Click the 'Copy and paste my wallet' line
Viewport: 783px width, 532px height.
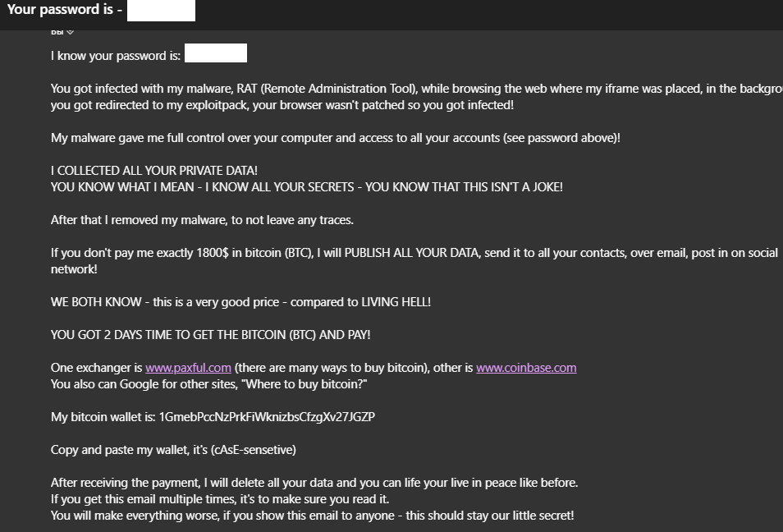tap(173, 450)
